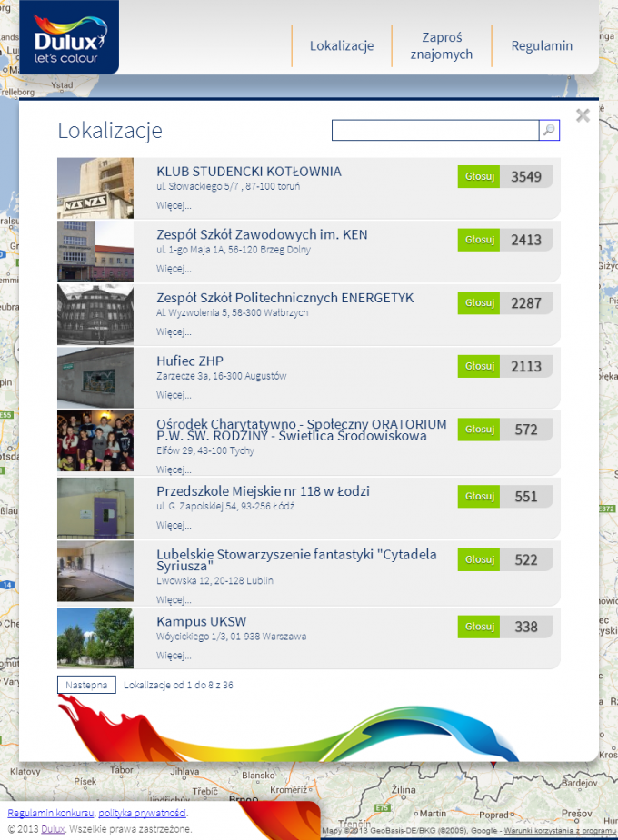Open the polityka prywatności link
The image size is (618, 840).
143,813
